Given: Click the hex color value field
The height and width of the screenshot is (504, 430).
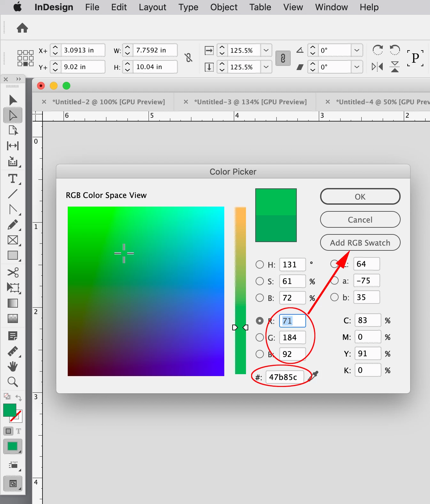Looking at the screenshot, I should coord(285,377).
